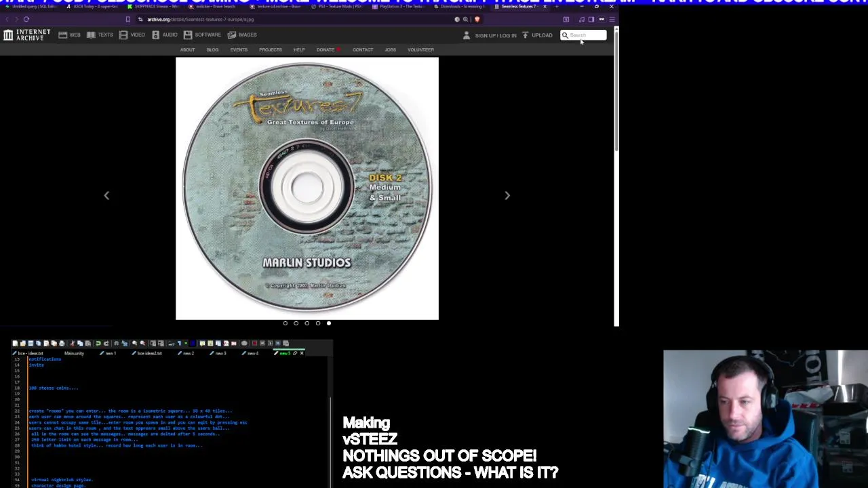Click the user profile icon

[466, 35]
